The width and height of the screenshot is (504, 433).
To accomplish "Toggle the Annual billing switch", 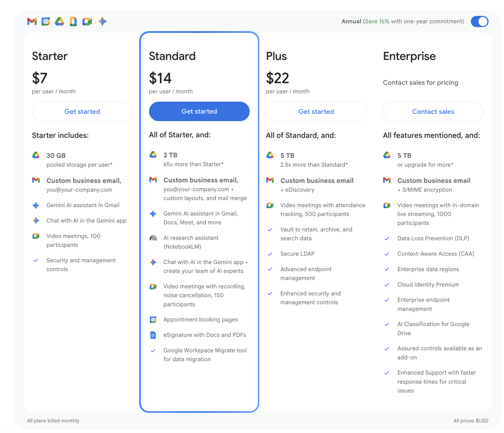I will (x=479, y=21).
